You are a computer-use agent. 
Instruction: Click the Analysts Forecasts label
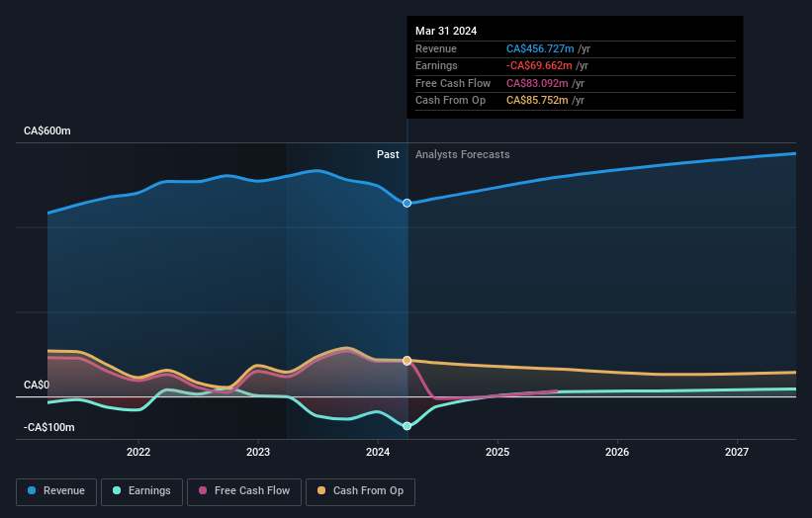(x=463, y=155)
